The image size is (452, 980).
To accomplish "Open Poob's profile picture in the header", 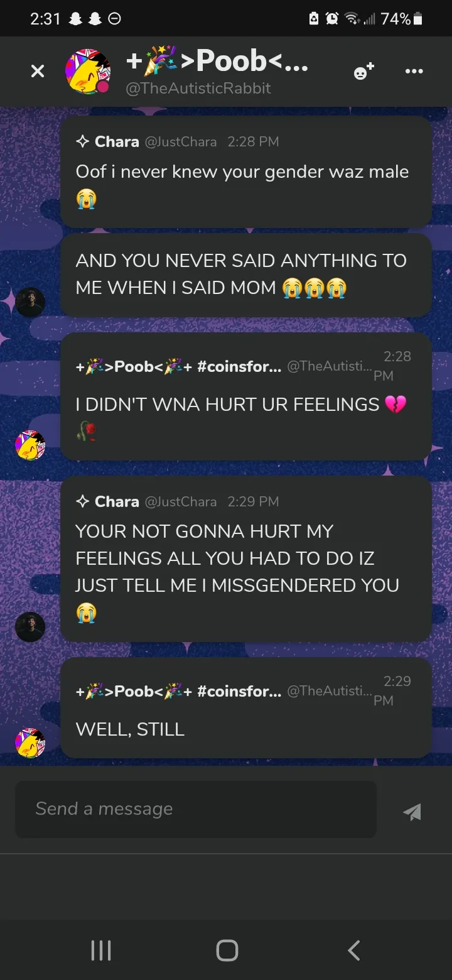I will pos(89,72).
